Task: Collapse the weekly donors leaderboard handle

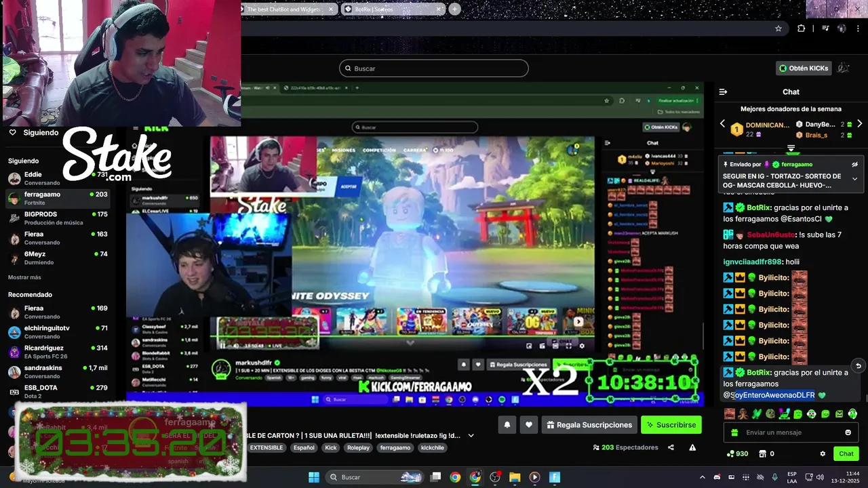Action: [791, 148]
